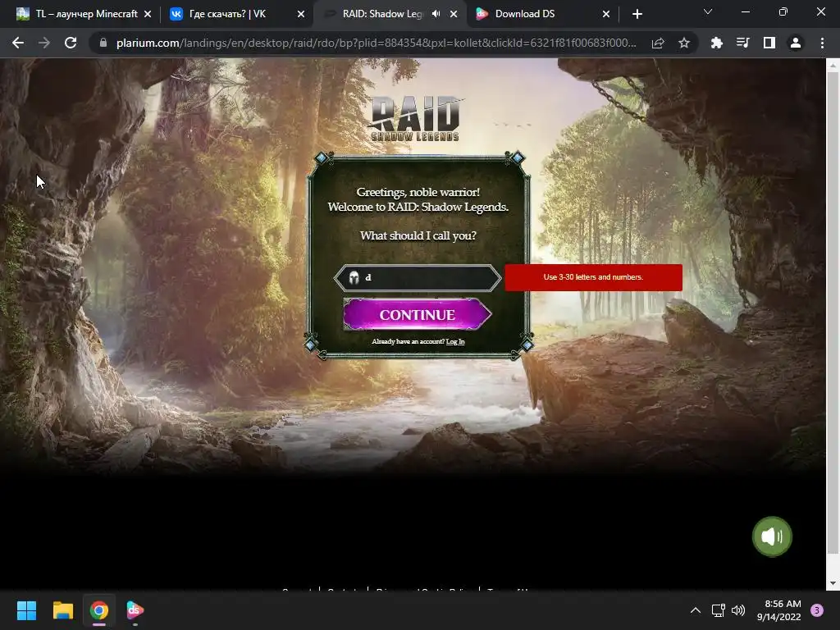The width and height of the screenshot is (840, 630).
Task: Go back to the previous page
Action: (x=18, y=43)
